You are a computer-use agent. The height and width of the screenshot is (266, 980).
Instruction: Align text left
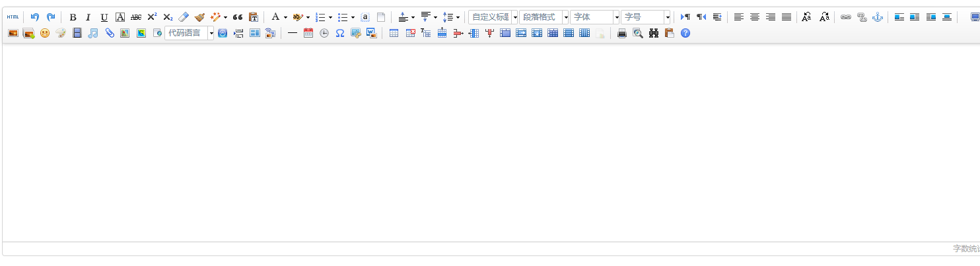pos(739,17)
